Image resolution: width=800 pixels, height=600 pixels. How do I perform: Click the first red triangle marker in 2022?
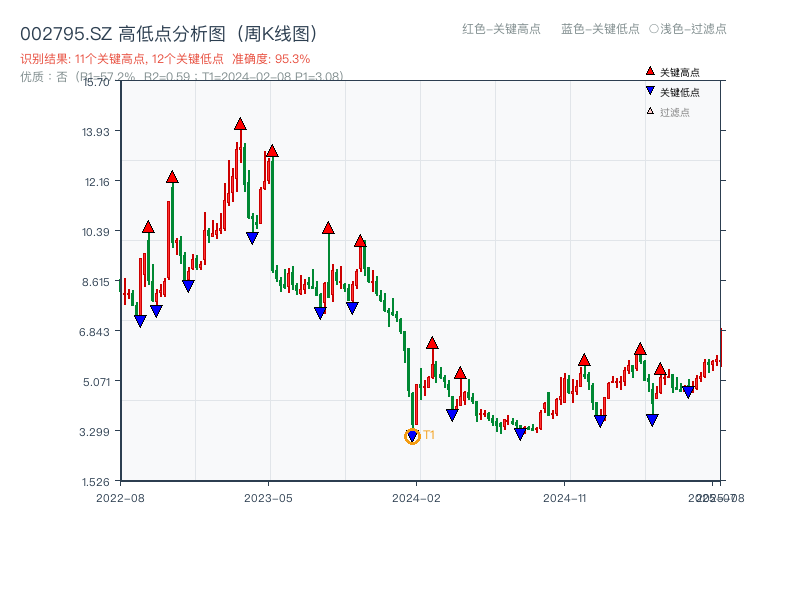pyautogui.click(x=146, y=228)
